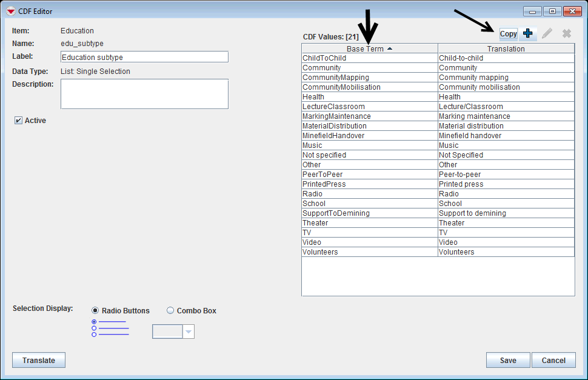588x380 pixels.
Task: Click the blue plus add value icon
Action: (x=528, y=34)
